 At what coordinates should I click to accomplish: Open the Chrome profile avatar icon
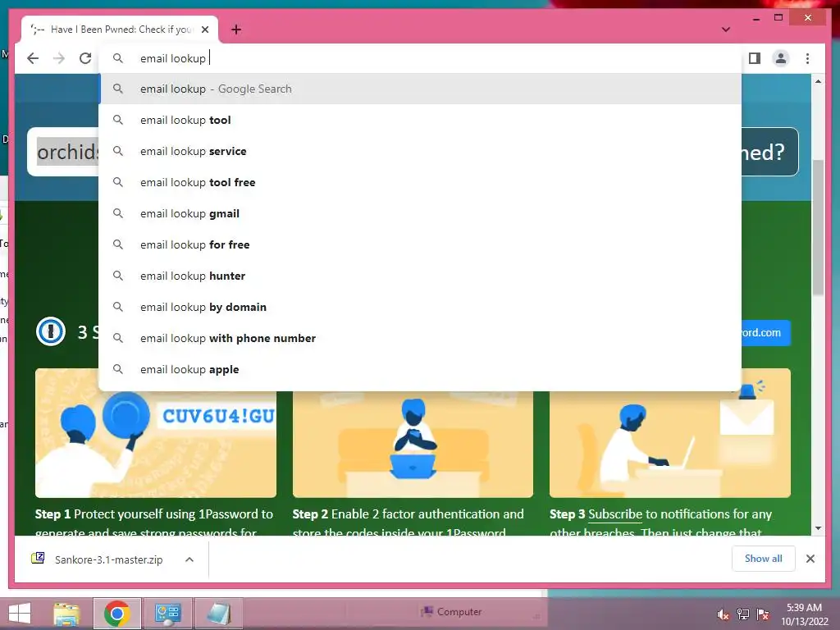781,58
